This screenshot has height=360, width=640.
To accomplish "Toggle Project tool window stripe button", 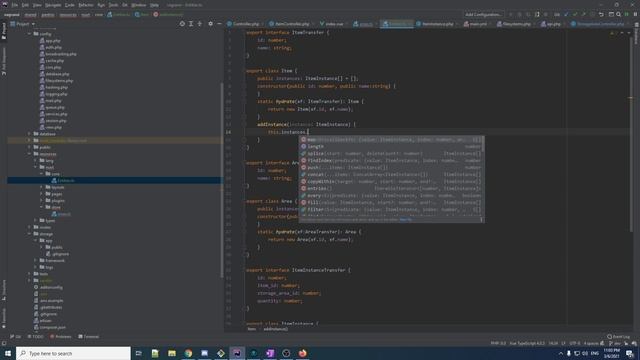I will 4,31.
